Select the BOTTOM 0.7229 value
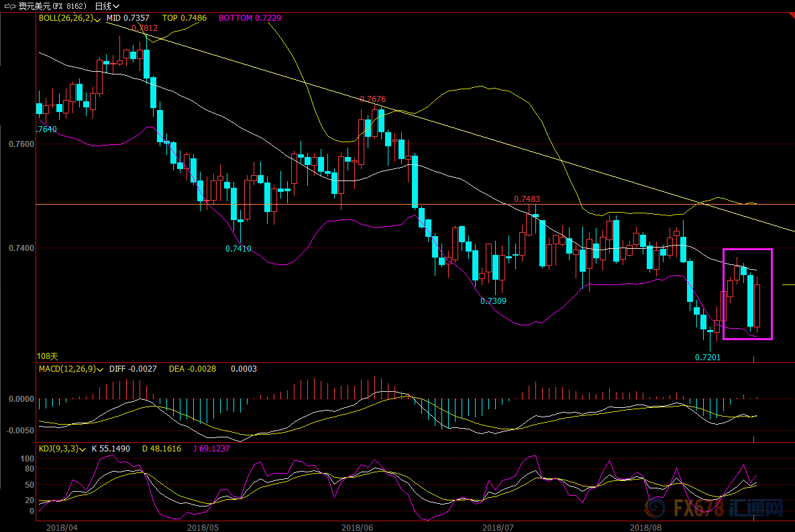The image size is (795, 532). click(x=250, y=18)
